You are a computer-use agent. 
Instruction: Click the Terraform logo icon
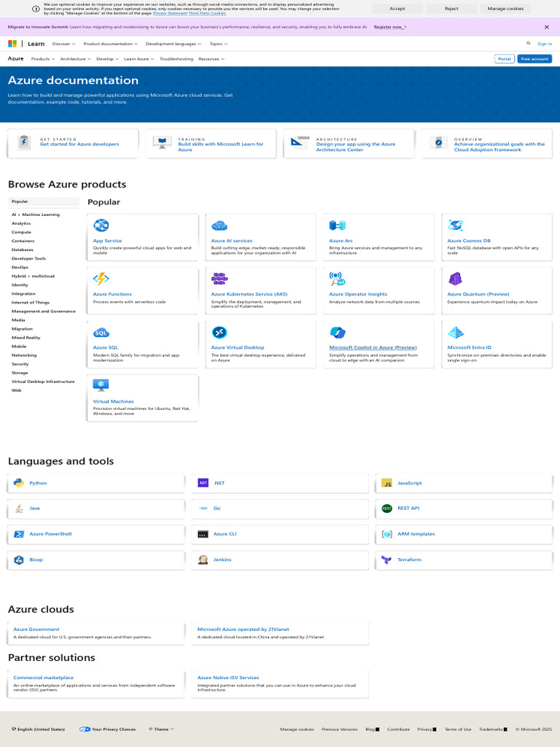387,560
